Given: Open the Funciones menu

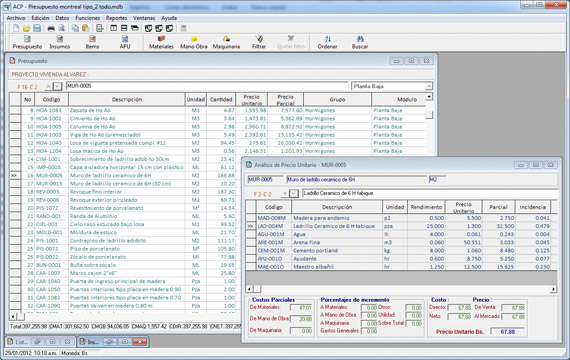Looking at the screenshot, I should point(87,18).
